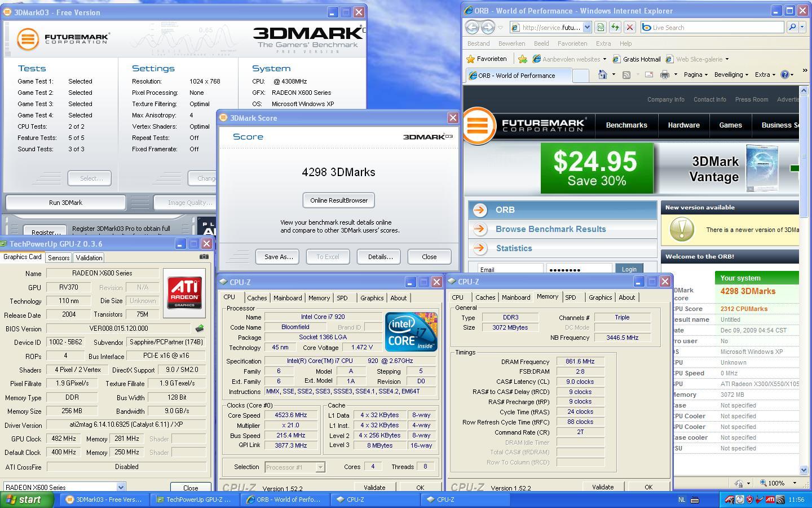Viewport: 812px width, 508px height.
Task: Click the green Refresh arrows icon
Action: [x=615, y=27]
